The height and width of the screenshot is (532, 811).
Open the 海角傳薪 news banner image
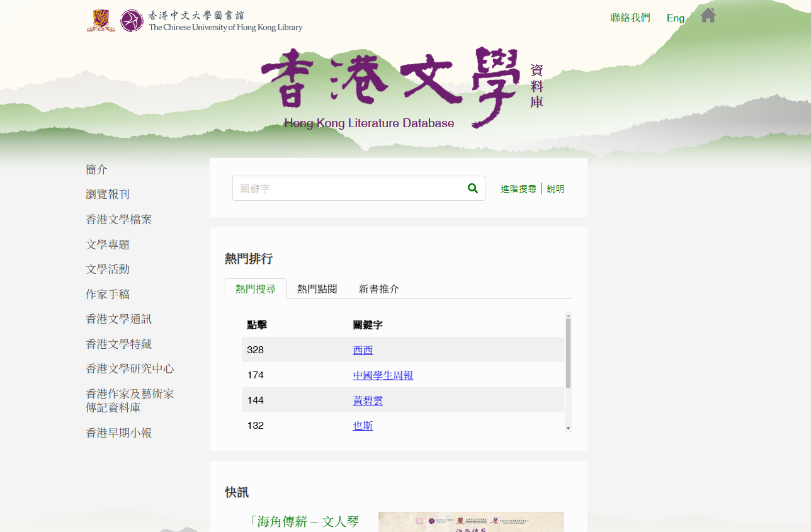click(471, 522)
